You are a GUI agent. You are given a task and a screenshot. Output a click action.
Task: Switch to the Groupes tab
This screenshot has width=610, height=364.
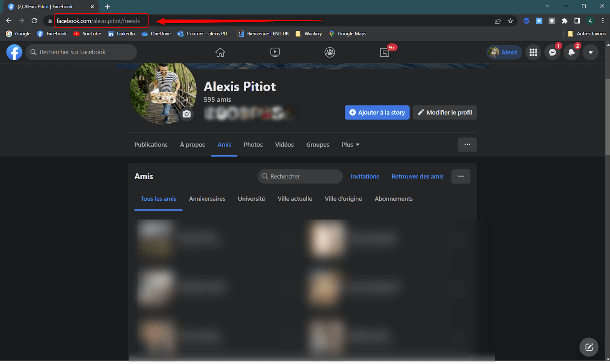(x=318, y=145)
